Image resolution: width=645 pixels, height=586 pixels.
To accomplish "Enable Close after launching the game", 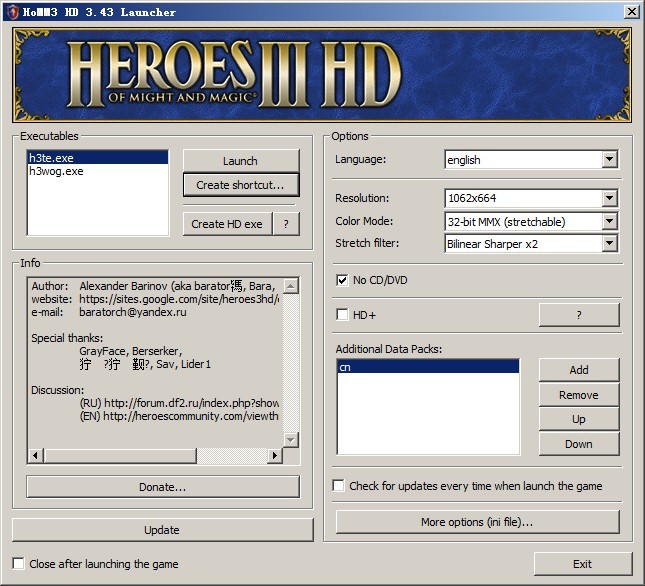I will pyautogui.click(x=19, y=563).
